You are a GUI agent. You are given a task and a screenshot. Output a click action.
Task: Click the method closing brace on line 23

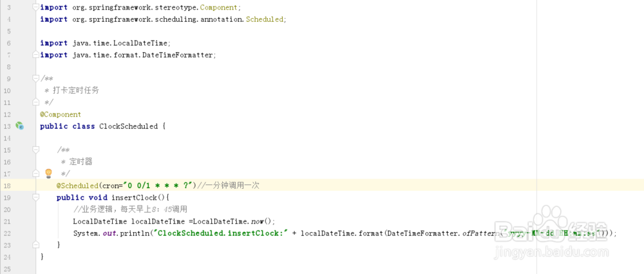(x=59, y=245)
